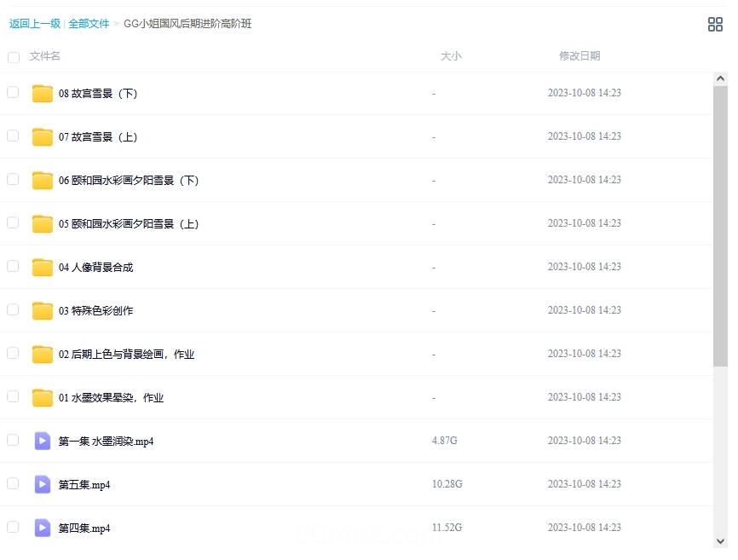Click folder icon for 07 故宫雪景（上）
The height and width of the screenshot is (560, 738).
(43, 137)
